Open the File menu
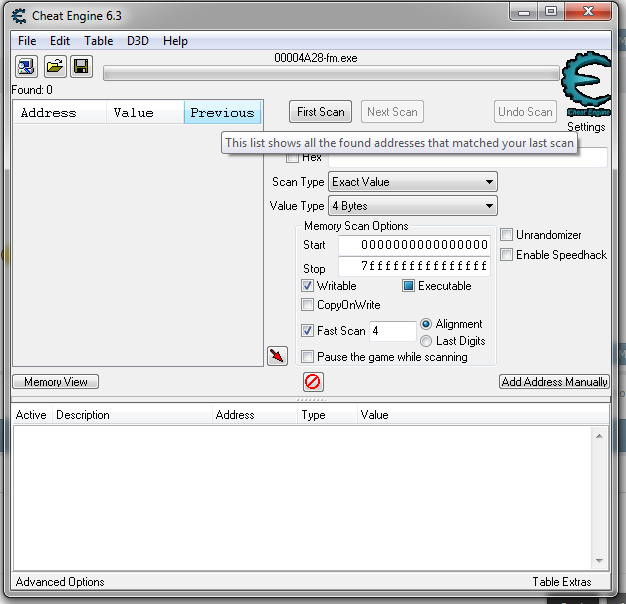The image size is (626, 604). click(x=27, y=41)
